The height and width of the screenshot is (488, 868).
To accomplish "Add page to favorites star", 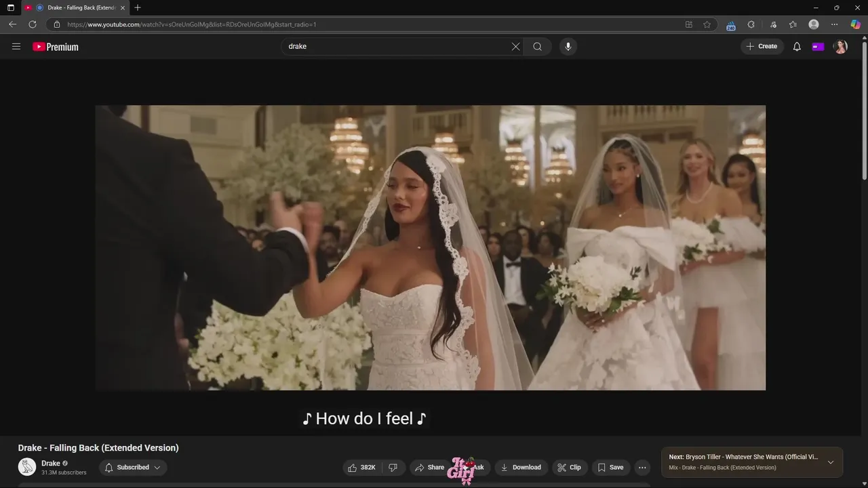I will (x=707, y=24).
